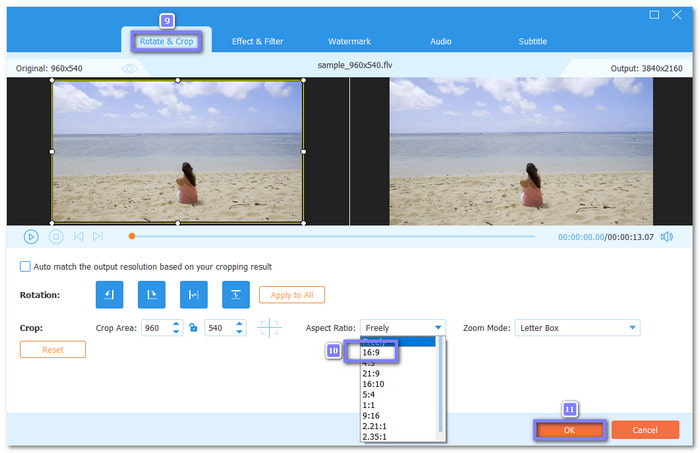Confirm changes with OK button
This screenshot has width=700, height=453.
pyautogui.click(x=569, y=430)
